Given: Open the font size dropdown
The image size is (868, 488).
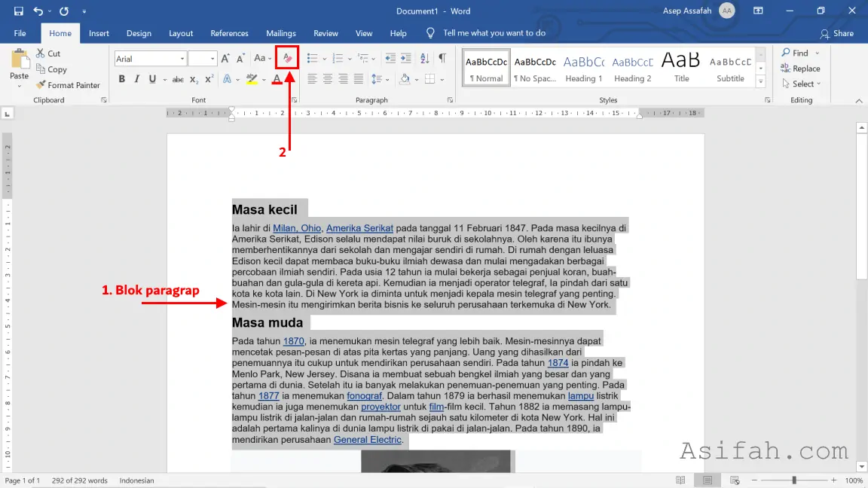Looking at the screenshot, I should click(x=212, y=59).
